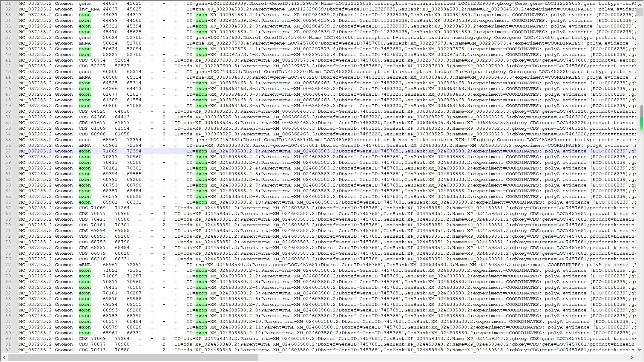
Task: Click start coordinate 66216 on line 76
Action: pyautogui.click(x=98, y=259)
